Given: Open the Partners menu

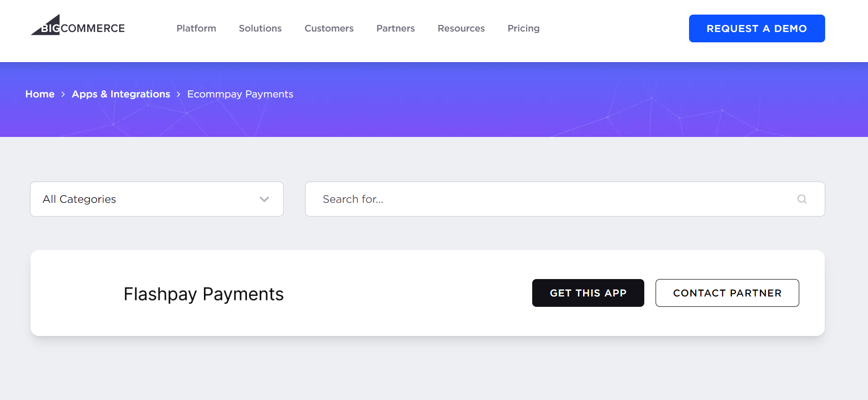Looking at the screenshot, I should [395, 28].
